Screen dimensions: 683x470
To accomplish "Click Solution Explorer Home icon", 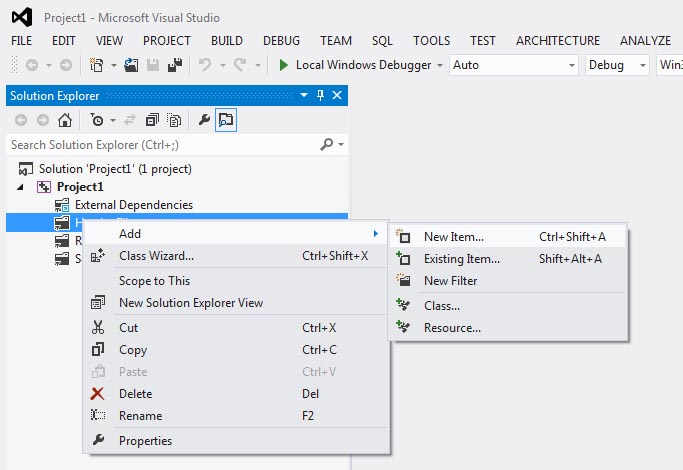I will (x=65, y=120).
